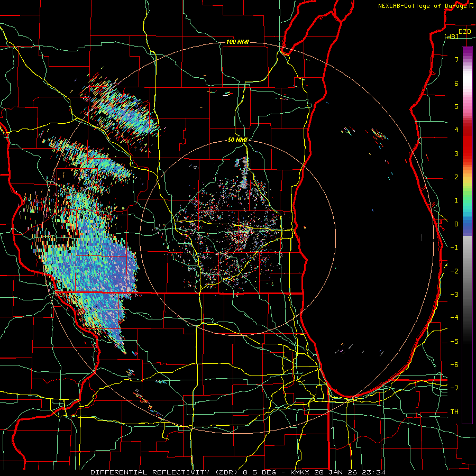The height and width of the screenshot is (476, 476).
Task: Click the "TH" threshold scale label
Action: pyautogui.click(x=454, y=412)
